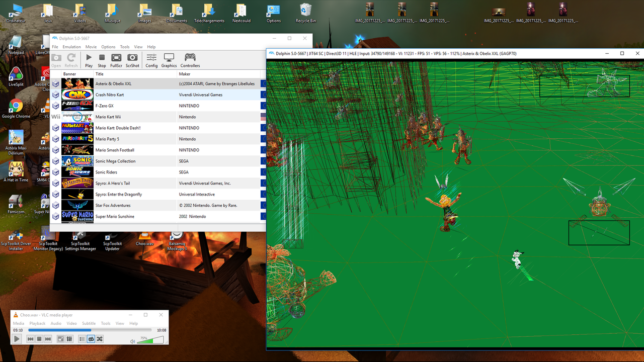The image size is (644, 362).
Task: Toggle VLC loop mode button
Action: tap(91, 339)
